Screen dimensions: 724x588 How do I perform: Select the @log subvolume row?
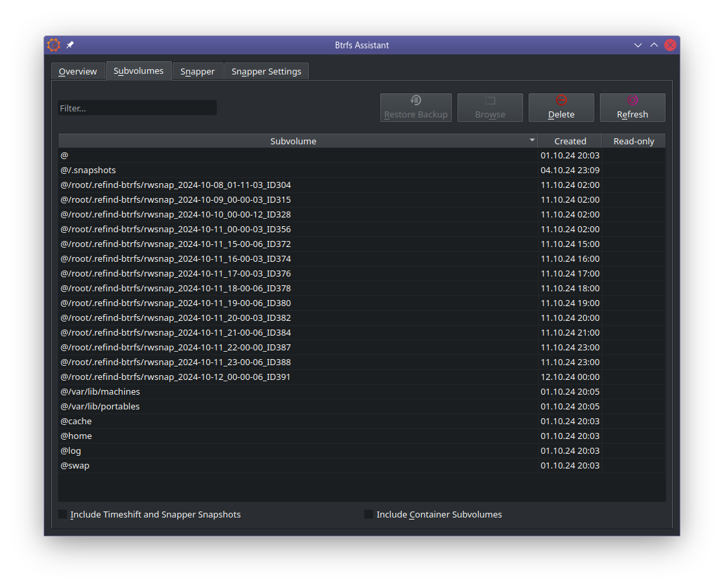coord(361,451)
